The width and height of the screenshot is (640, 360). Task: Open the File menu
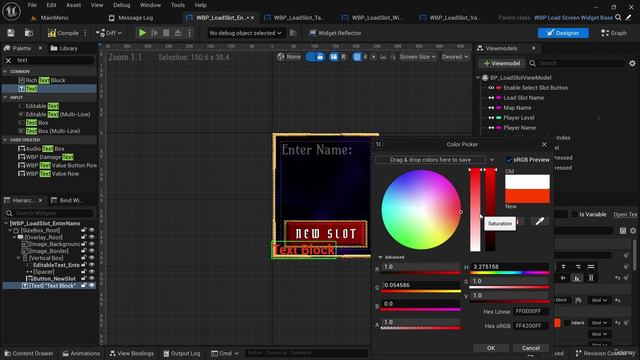pyautogui.click(x=32, y=5)
